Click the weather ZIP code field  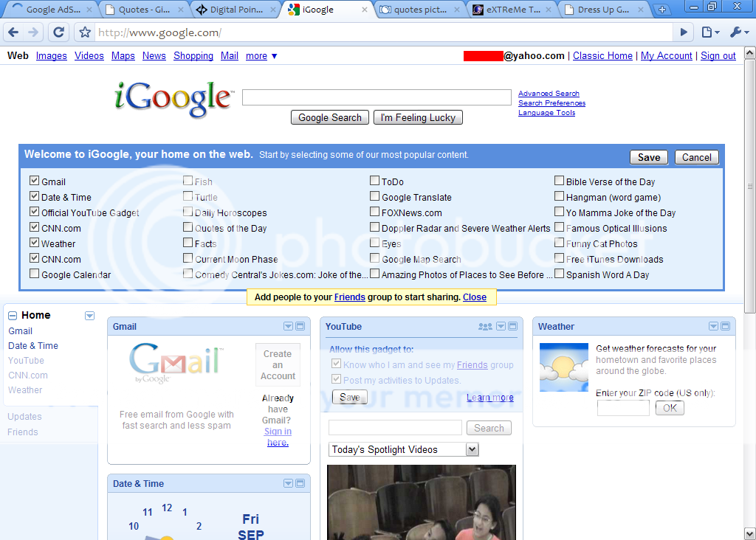click(x=623, y=408)
